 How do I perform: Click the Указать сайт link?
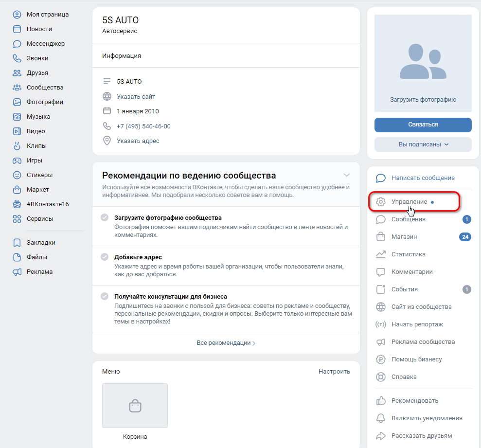pos(136,97)
